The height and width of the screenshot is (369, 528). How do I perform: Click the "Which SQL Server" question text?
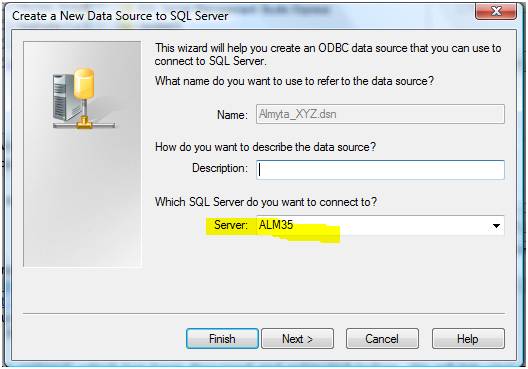pyautogui.click(x=266, y=202)
